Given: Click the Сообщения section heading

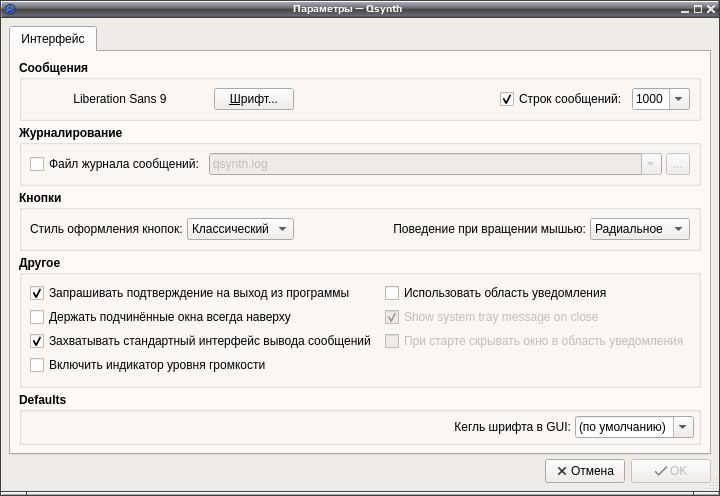Looking at the screenshot, I should pos(53,68).
